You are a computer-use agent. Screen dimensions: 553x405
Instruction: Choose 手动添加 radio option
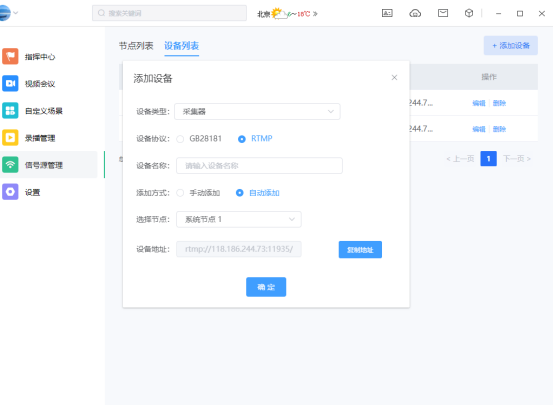(x=180, y=193)
